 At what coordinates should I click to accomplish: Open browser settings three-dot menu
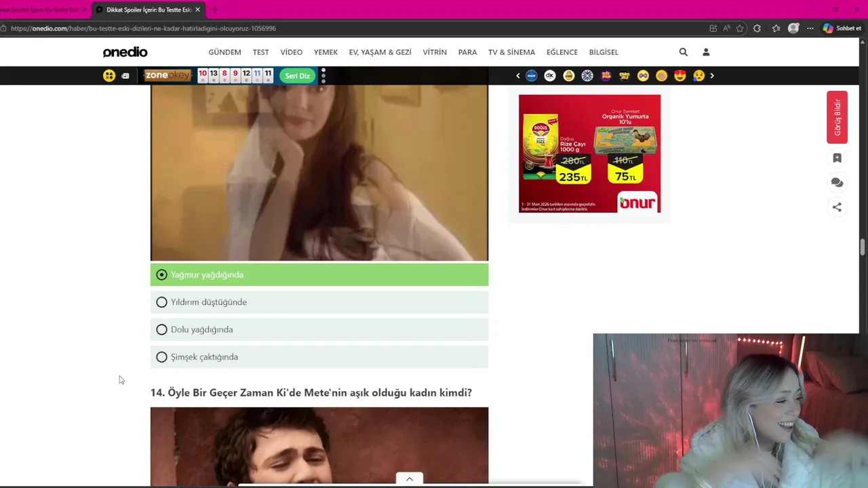coord(810,28)
